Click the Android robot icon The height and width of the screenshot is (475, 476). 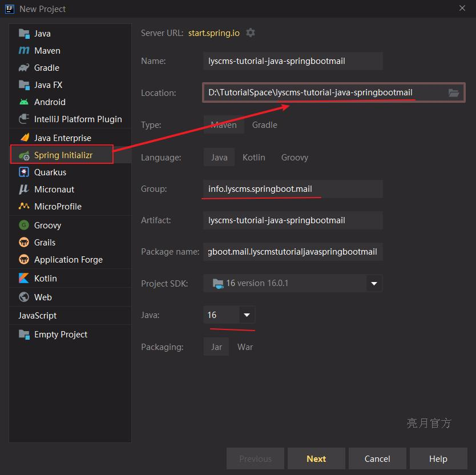(24, 102)
